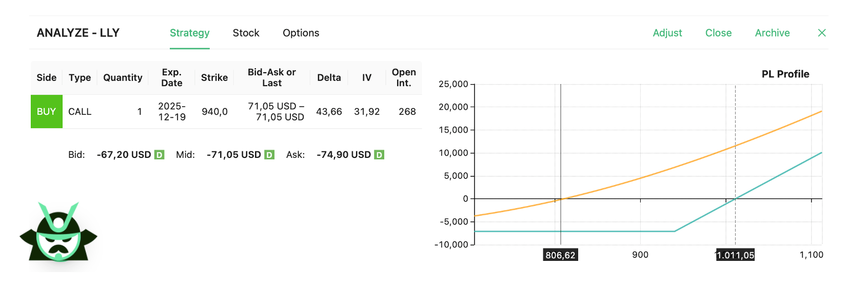This screenshot has width=868, height=287.
Task: Close the analyze panel with the X icon
Action: tap(822, 33)
